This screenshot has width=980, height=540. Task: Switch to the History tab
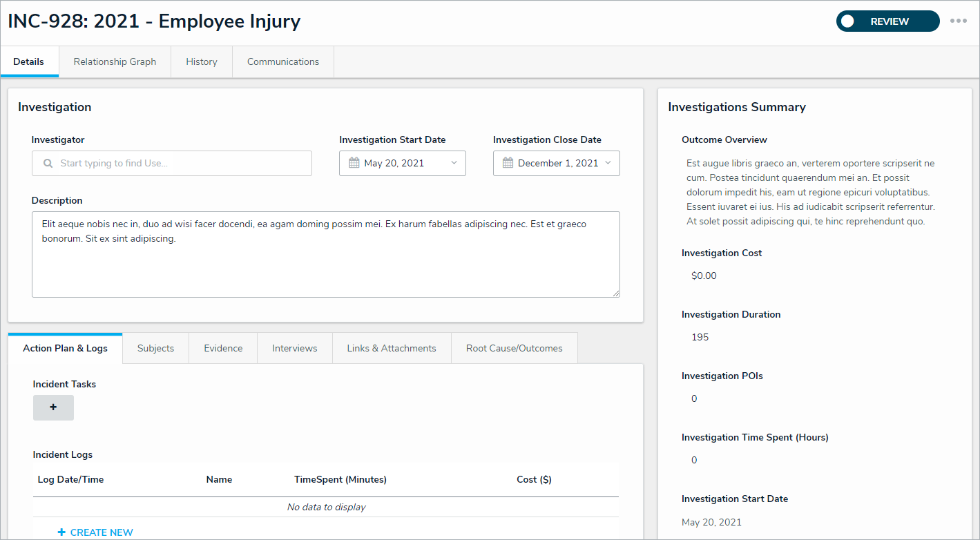[202, 62]
